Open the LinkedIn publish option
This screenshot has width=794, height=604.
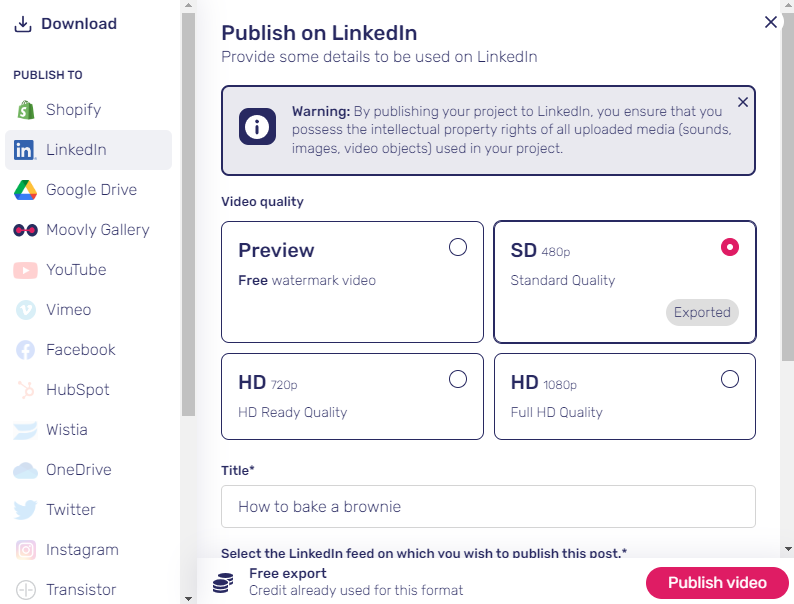point(89,150)
